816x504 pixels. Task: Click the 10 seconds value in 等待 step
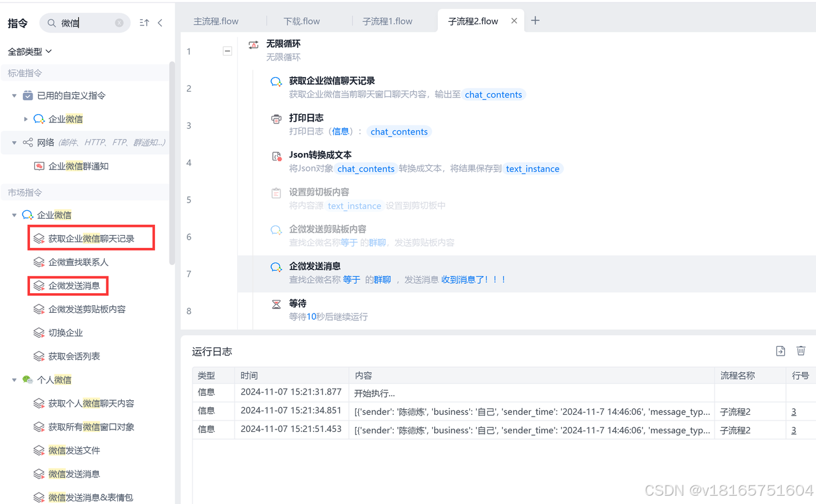click(312, 317)
